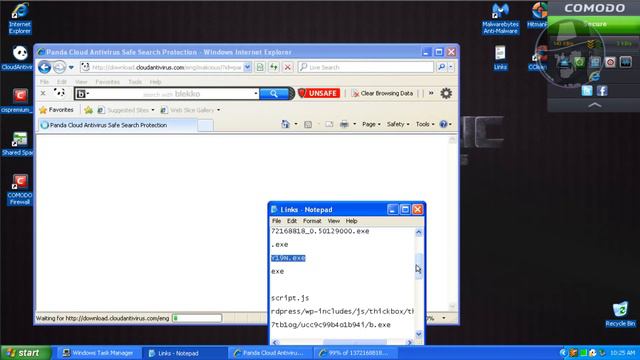Expand blekko search box history arrow
Viewport: 640px width, 360px height.
(256, 94)
